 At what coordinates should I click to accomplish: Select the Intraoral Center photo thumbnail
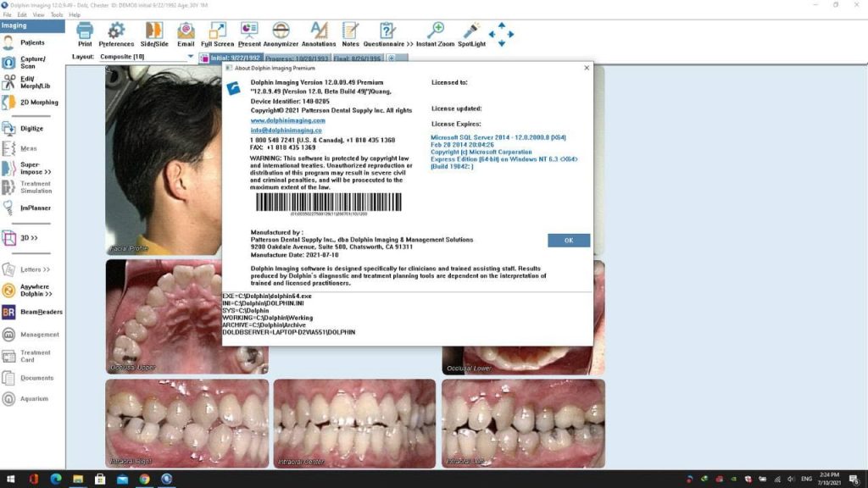pyautogui.click(x=354, y=423)
